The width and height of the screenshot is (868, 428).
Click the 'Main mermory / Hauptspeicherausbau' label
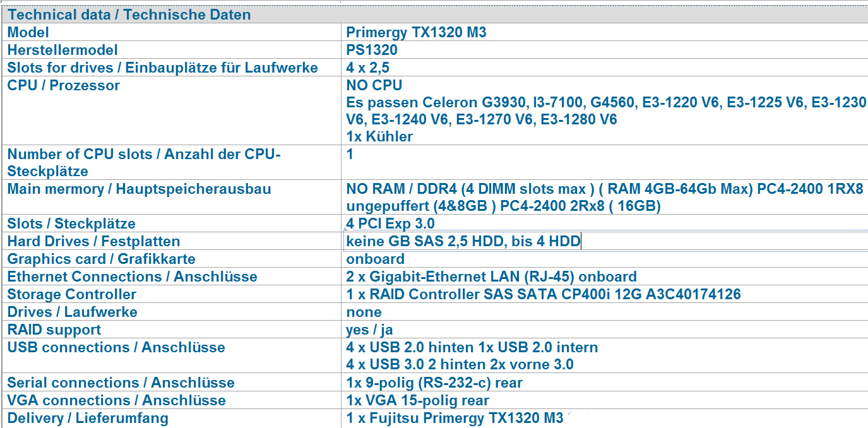(x=139, y=189)
